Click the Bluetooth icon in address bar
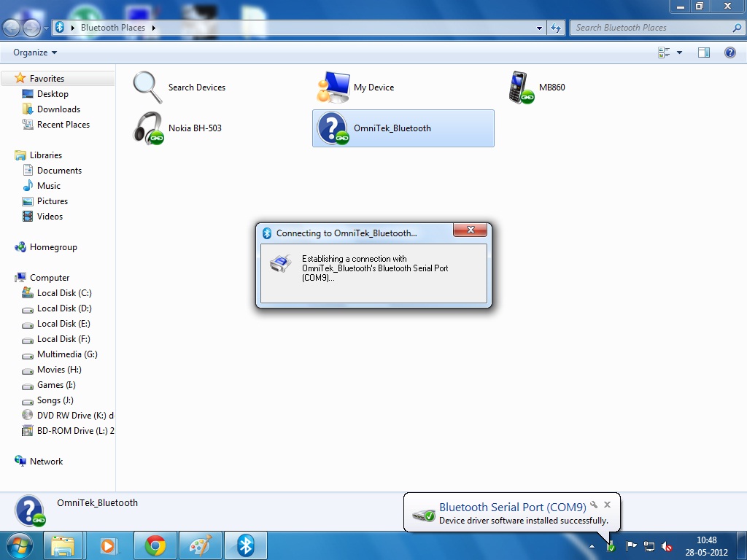The height and width of the screenshot is (560, 747). tap(60, 28)
